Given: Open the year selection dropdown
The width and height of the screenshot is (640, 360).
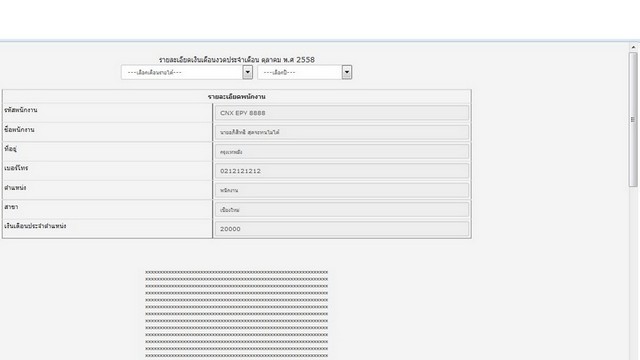Looking at the screenshot, I should pyautogui.click(x=305, y=72).
